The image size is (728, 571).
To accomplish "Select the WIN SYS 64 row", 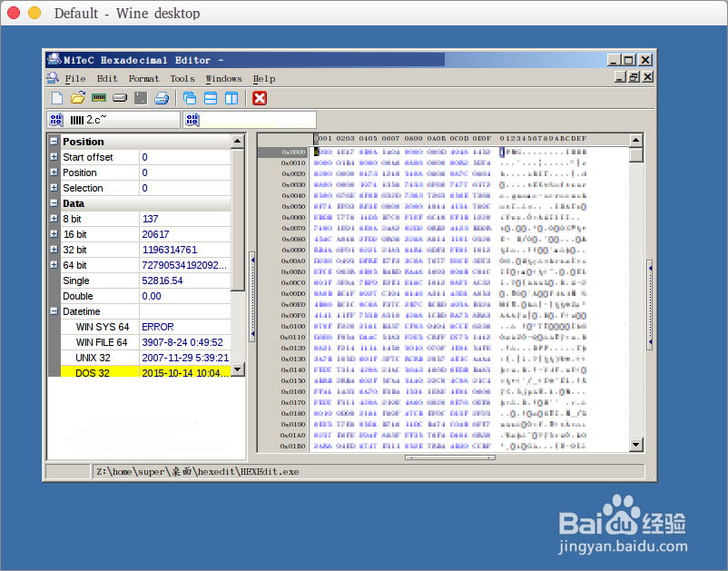I will pyautogui.click(x=145, y=327).
